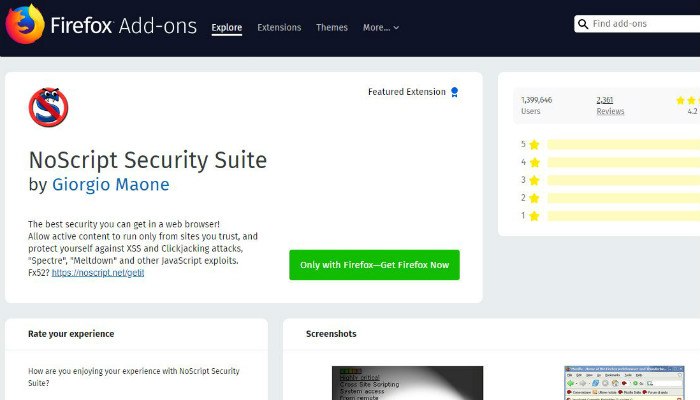This screenshot has height=400, width=700.
Task: Open the Explore tab
Action: click(x=227, y=28)
